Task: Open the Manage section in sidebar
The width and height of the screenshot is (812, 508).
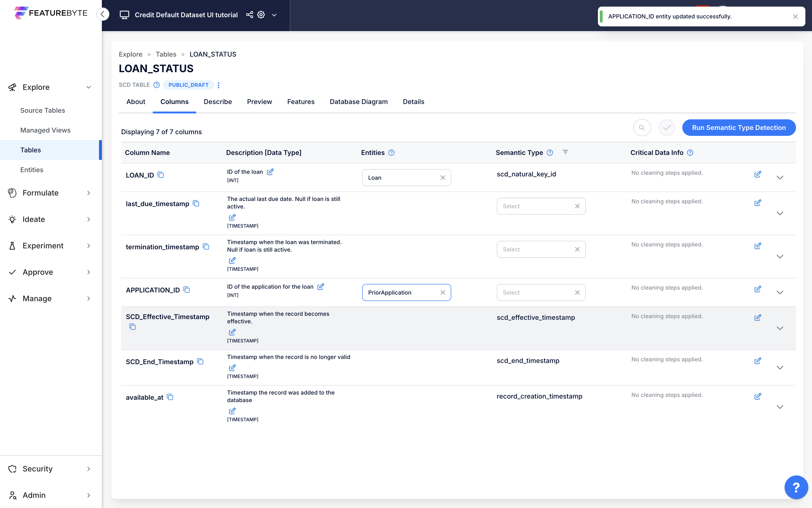Action: coord(37,298)
